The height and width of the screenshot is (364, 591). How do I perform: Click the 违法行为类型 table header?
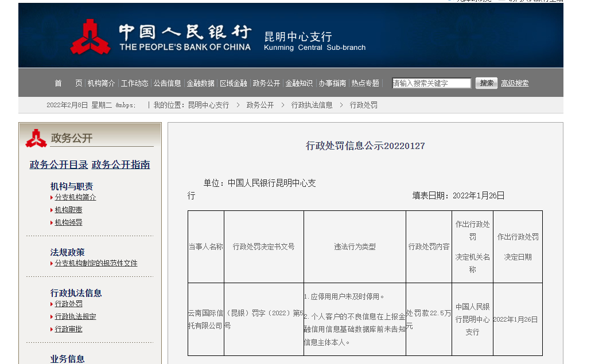[355, 246]
